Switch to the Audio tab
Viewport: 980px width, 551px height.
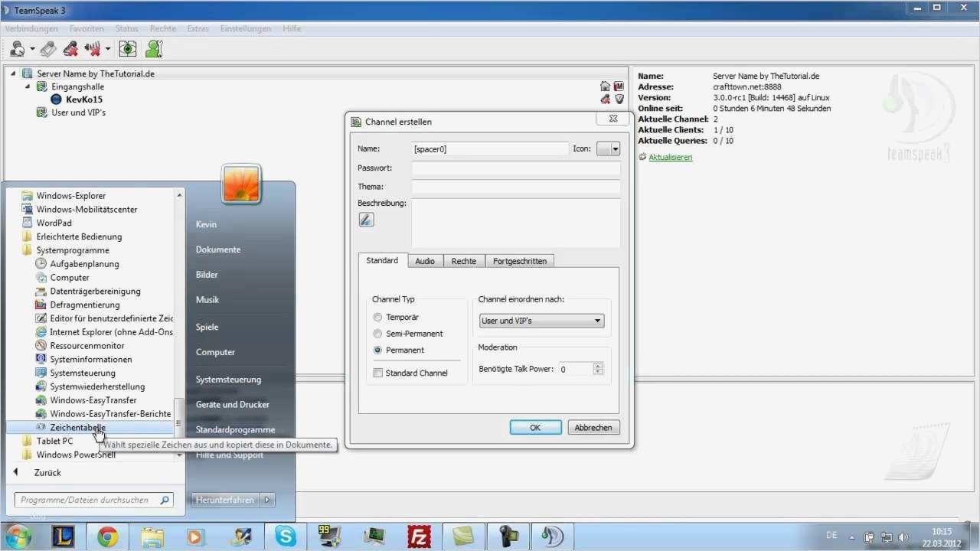(425, 261)
